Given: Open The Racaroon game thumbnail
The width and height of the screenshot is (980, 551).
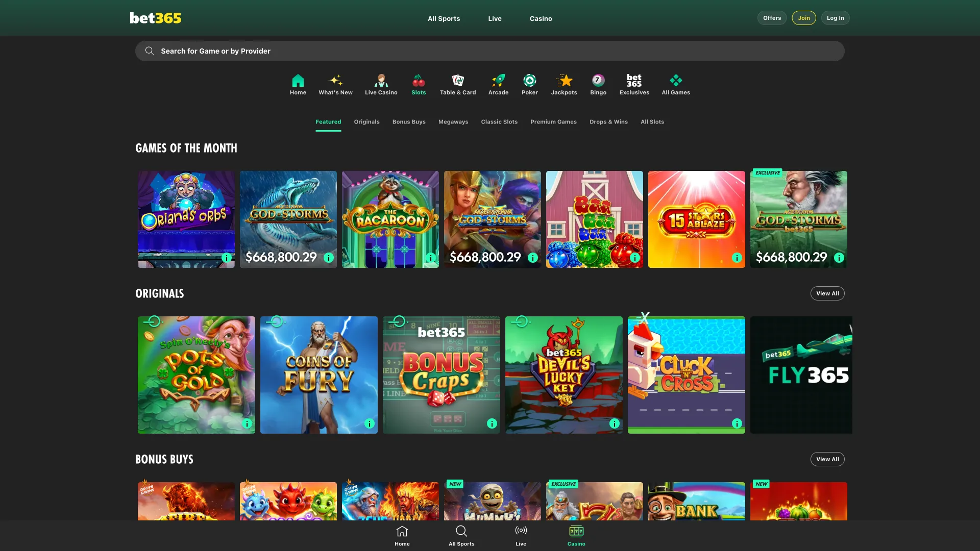Looking at the screenshot, I should coord(390,219).
